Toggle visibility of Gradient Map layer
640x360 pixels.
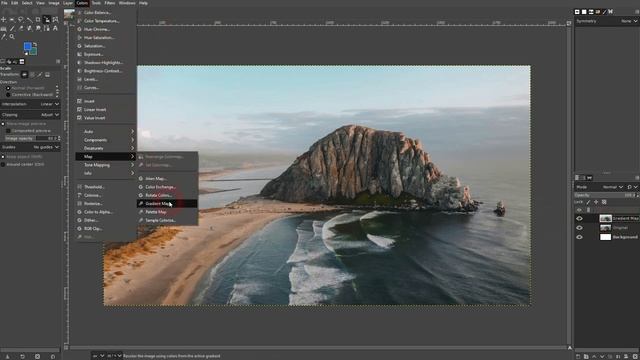pos(579,218)
